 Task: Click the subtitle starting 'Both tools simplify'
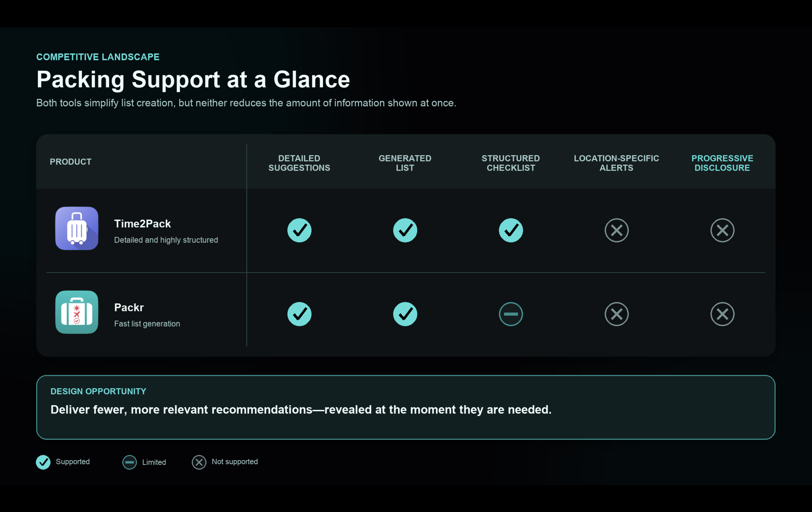(x=246, y=103)
